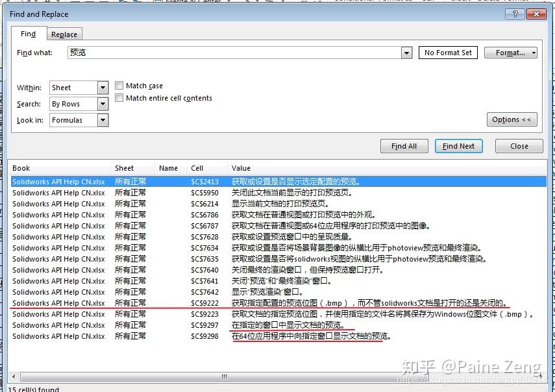This screenshot has height=392, width=555.
Task: Select the result row for cell $C$6787
Action: pos(278,226)
